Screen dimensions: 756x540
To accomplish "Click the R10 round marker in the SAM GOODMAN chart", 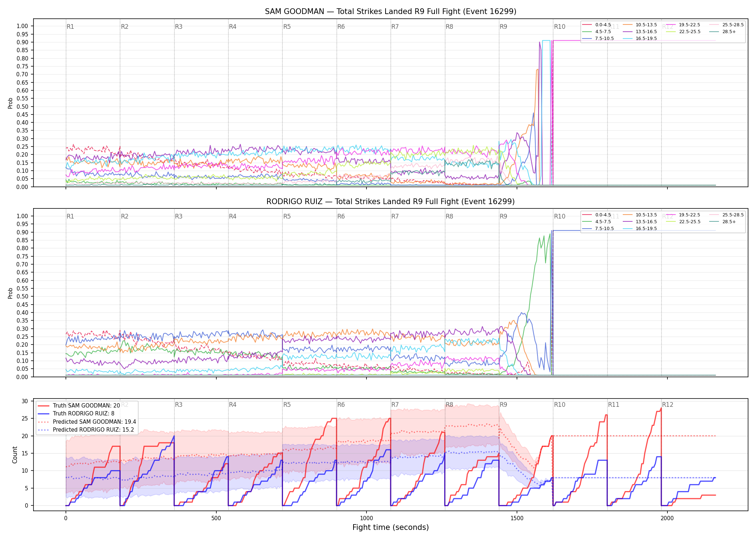I will (559, 27).
